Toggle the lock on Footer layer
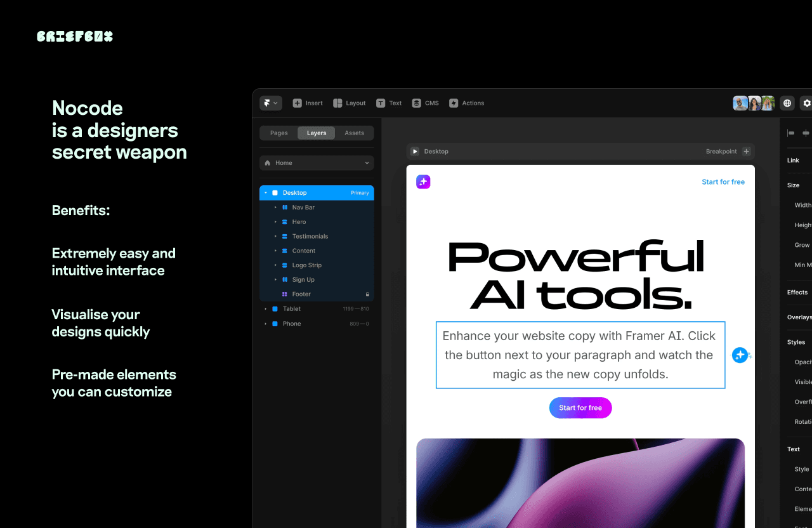812x528 pixels. click(367, 294)
